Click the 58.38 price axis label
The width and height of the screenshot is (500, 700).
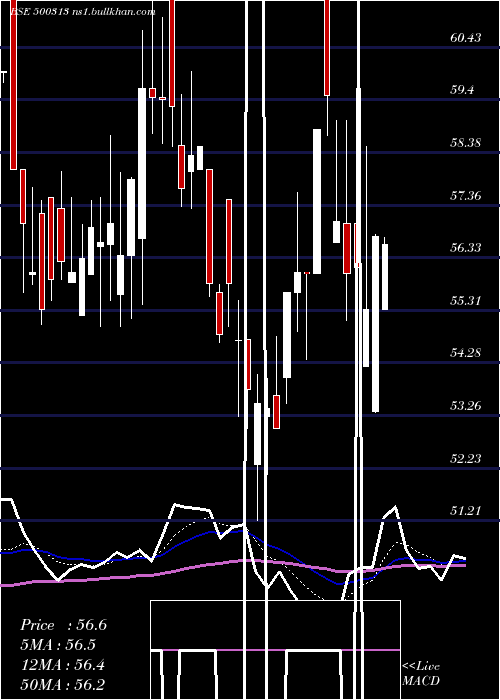tap(466, 143)
